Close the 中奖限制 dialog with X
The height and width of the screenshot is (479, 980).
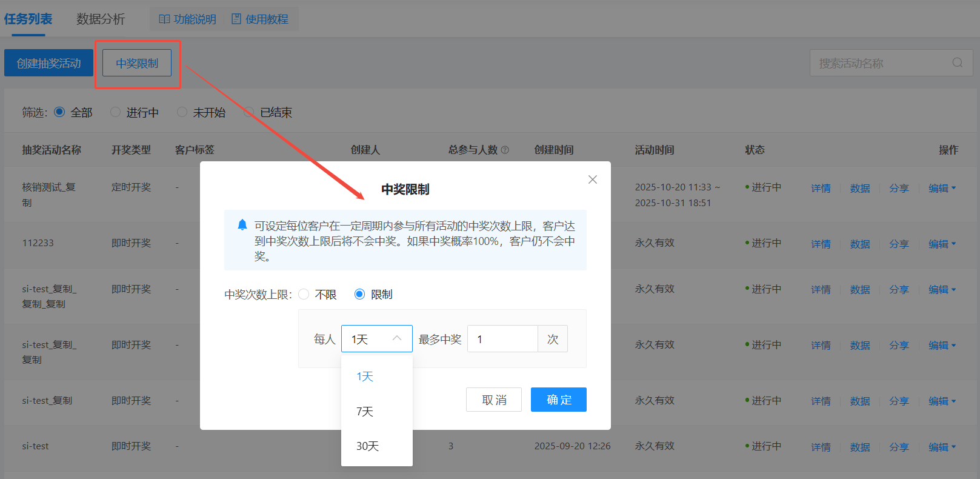592,179
